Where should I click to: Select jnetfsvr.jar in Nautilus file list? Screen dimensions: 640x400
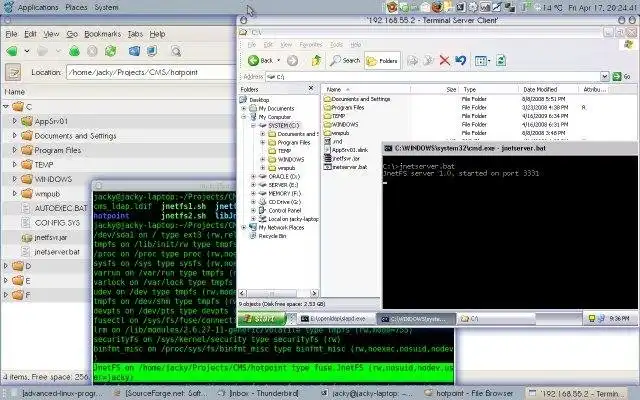51,238
